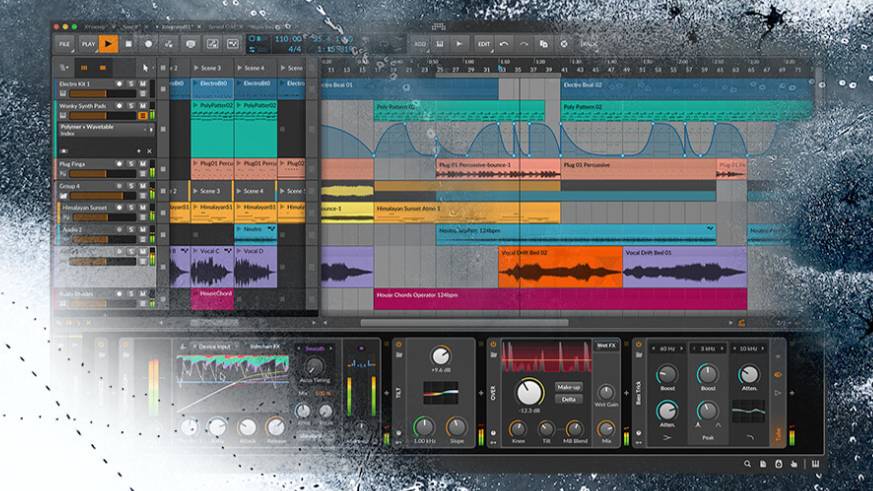Open the FILE menu
The height and width of the screenshot is (491, 873).
pyautogui.click(x=65, y=44)
